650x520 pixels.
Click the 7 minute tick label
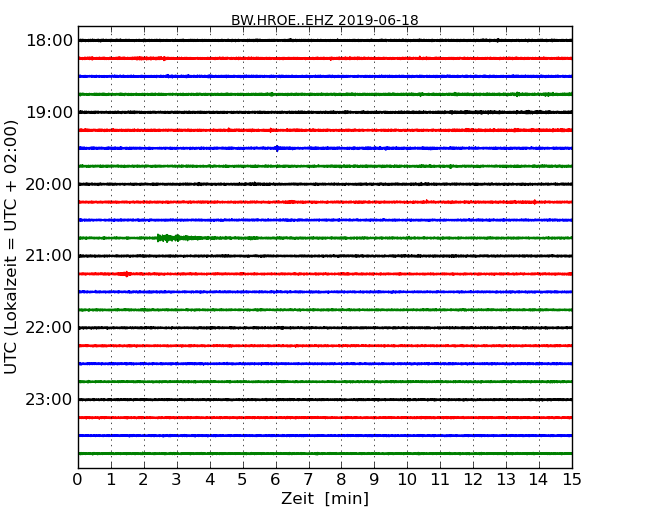(x=308, y=480)
